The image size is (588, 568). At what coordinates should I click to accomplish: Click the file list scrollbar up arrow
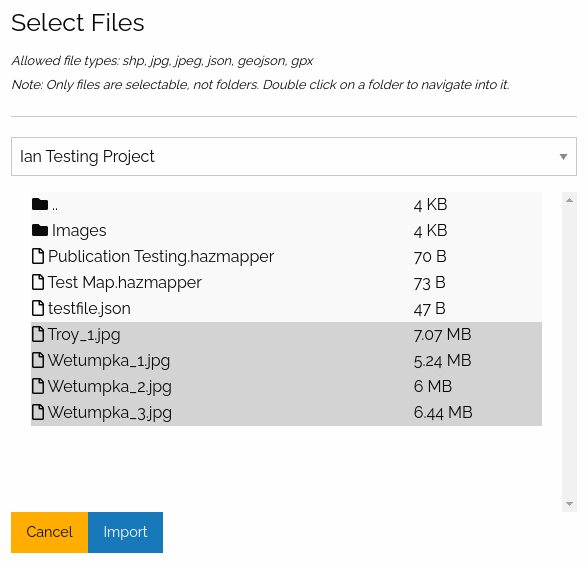569,200
